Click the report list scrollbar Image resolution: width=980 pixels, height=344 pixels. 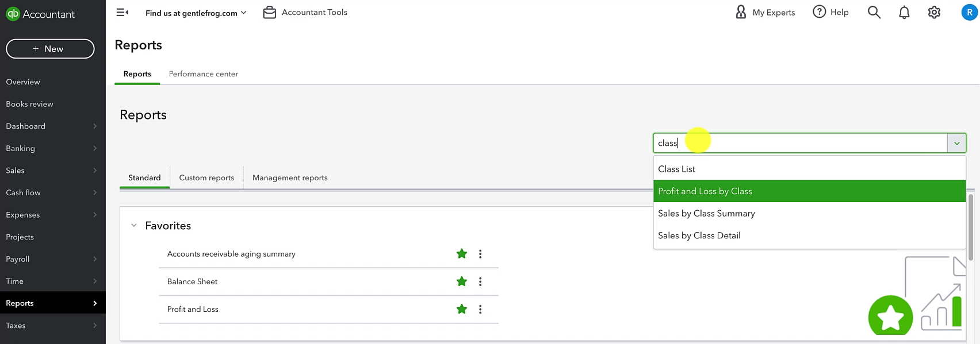pyautogui.click(x=971, y=227)
